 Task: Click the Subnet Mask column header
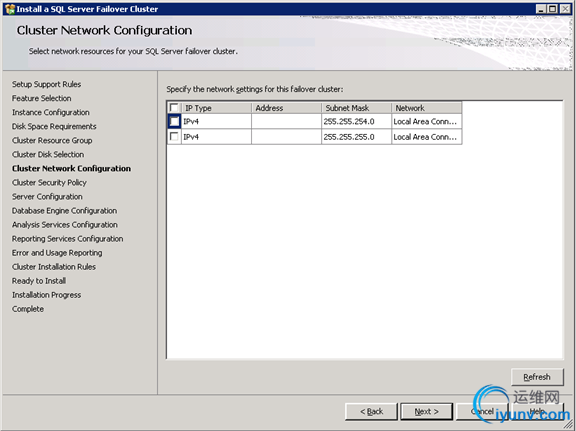coord(356,108)
